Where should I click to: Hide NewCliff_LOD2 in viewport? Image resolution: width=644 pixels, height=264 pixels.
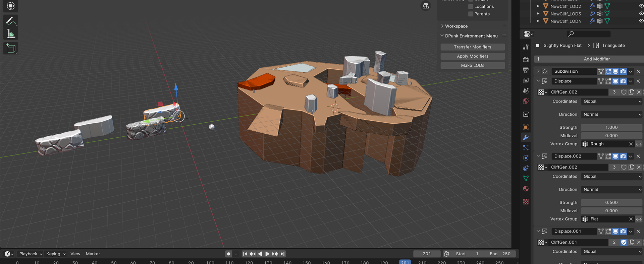(x=641, y=6)
